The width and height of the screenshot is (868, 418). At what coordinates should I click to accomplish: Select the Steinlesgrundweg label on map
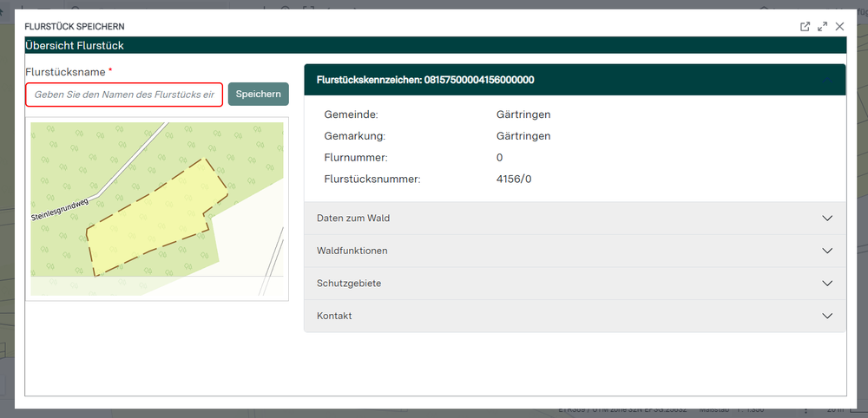60,210
